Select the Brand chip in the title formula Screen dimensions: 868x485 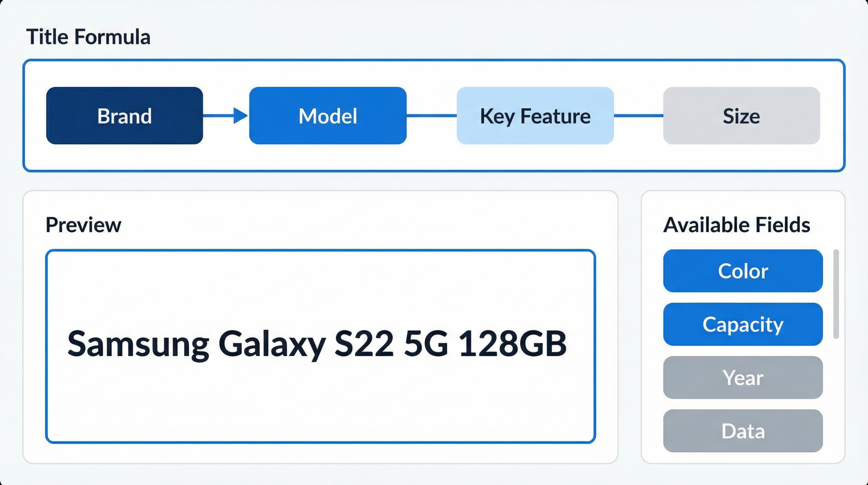click(x=124, y=116)
